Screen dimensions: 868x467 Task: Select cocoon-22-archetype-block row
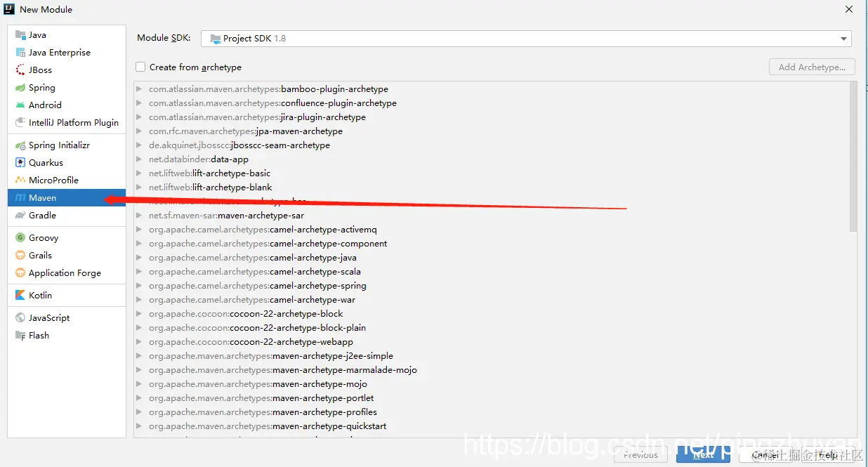(492, 314)
